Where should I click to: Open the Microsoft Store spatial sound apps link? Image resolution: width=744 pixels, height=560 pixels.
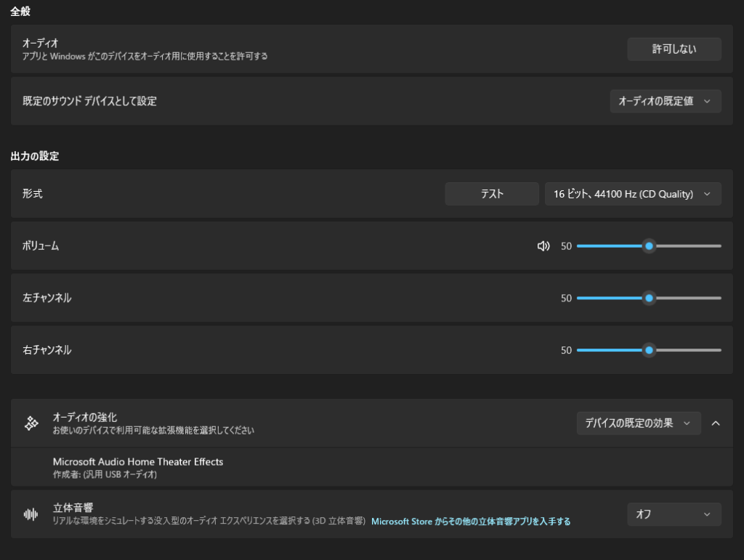click(471, 522)
